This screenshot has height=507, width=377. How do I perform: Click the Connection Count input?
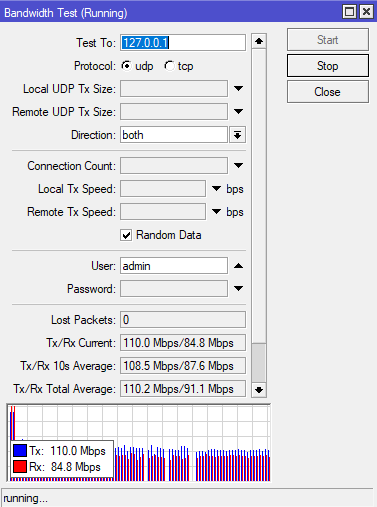tap(174, 166)
